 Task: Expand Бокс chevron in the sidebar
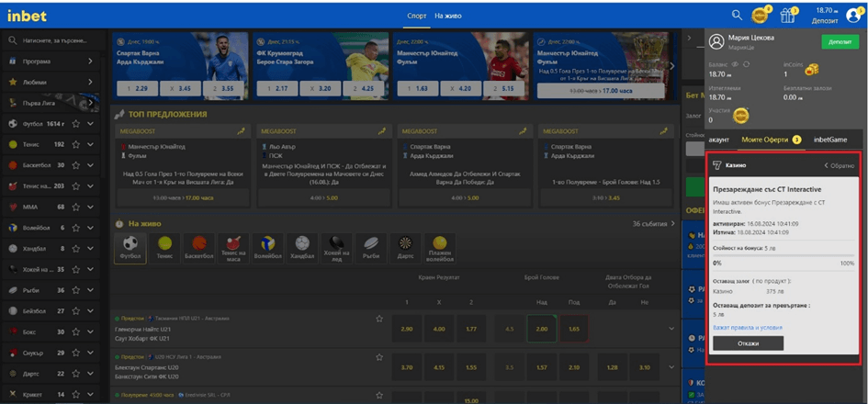90,332
